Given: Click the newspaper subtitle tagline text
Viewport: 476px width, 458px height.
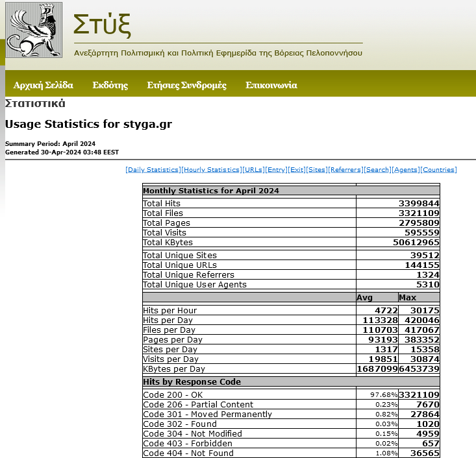Looking at the screenshot, I should coord(218,53).
